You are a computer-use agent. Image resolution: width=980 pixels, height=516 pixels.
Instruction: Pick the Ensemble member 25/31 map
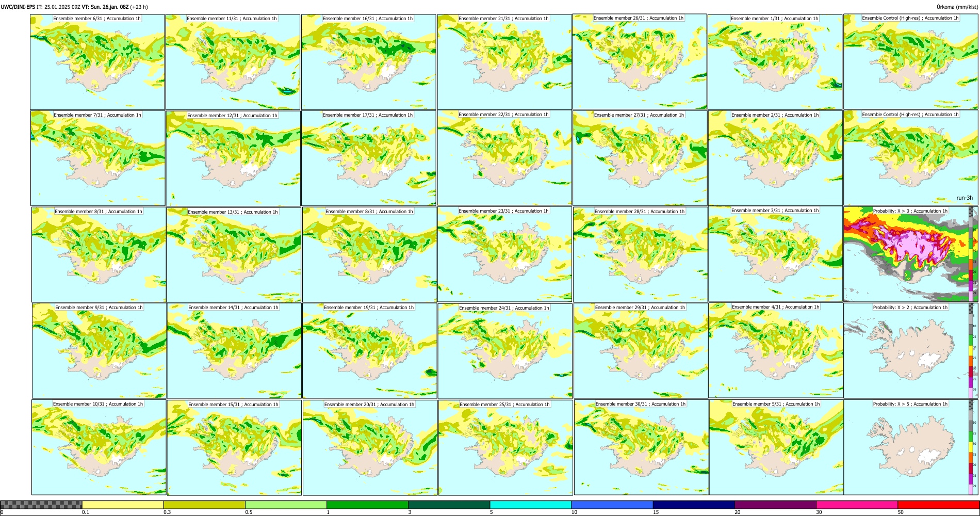[505, 447]
